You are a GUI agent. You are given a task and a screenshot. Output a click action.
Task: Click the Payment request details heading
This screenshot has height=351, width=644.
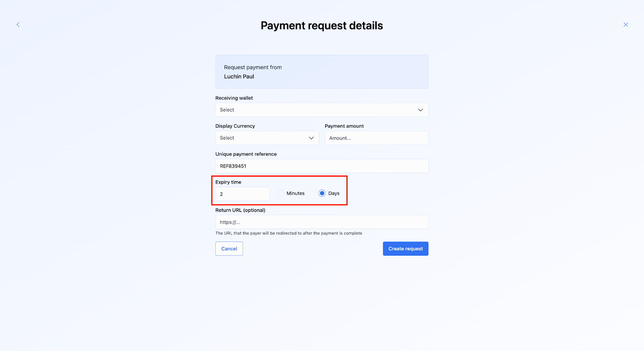(322, 26)
